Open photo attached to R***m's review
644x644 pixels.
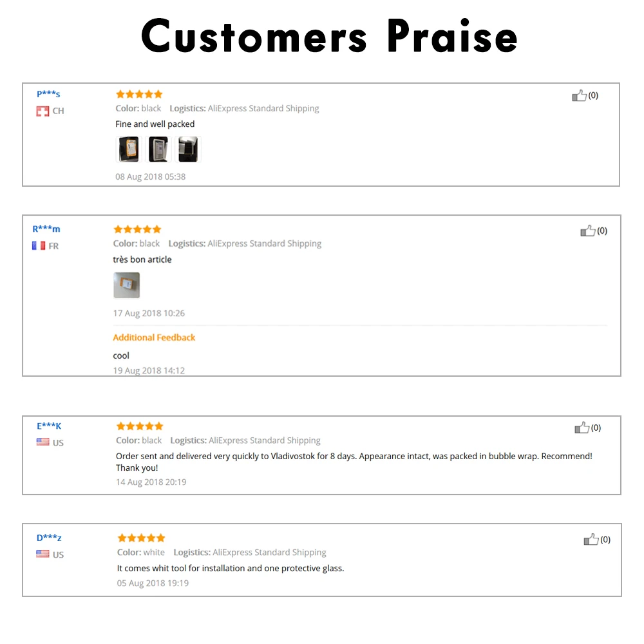(x=126, y=285)
